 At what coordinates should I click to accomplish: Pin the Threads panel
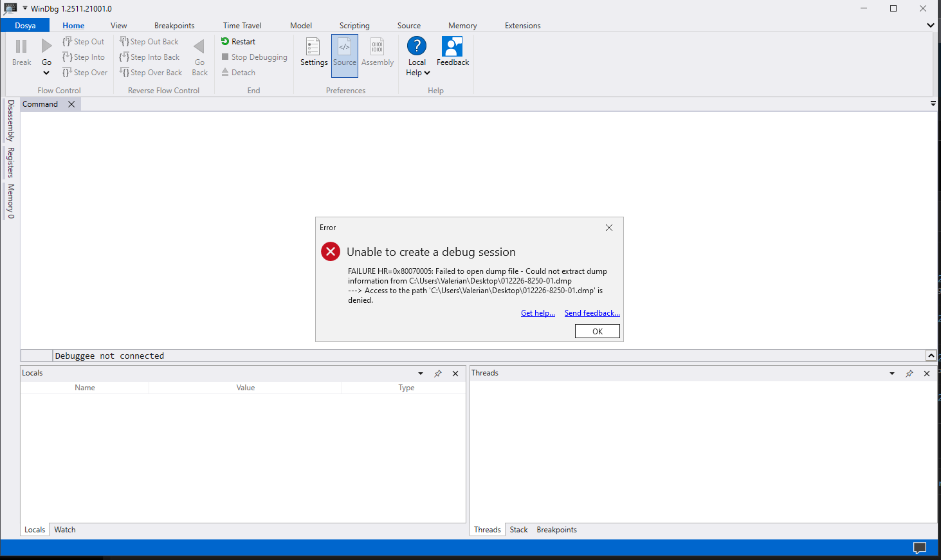[x=909, y=374]
